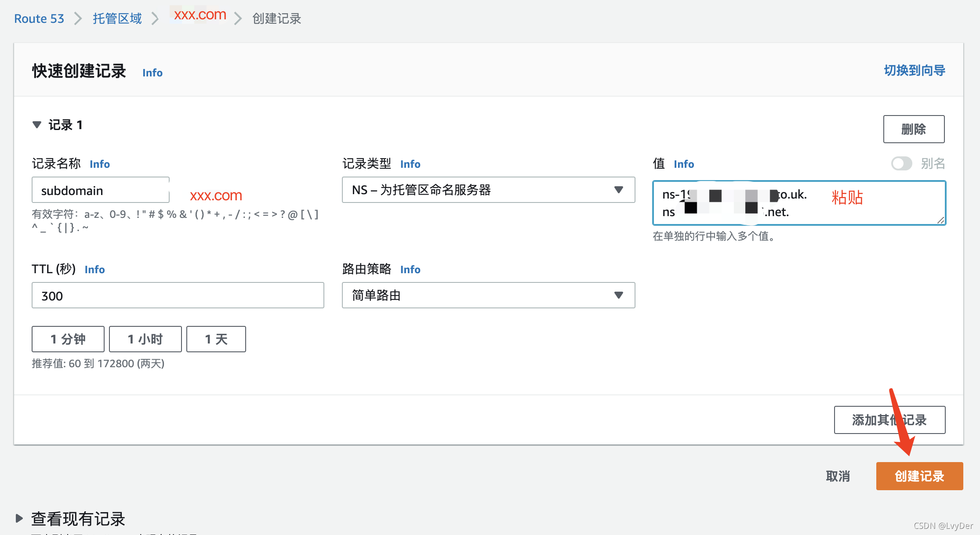Click Info beside 记录类型 label

(410, 164)
